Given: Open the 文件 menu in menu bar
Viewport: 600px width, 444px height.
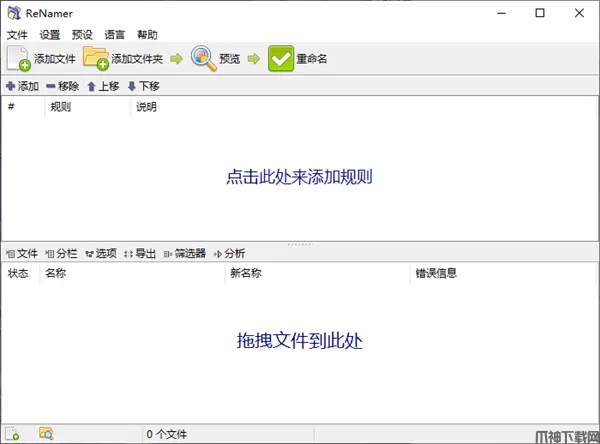Looking at the screenshot, I should point(17,35).
